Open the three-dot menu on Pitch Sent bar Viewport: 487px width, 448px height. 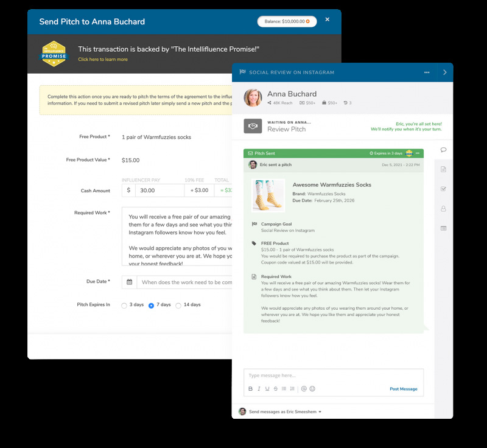[418, 153]
